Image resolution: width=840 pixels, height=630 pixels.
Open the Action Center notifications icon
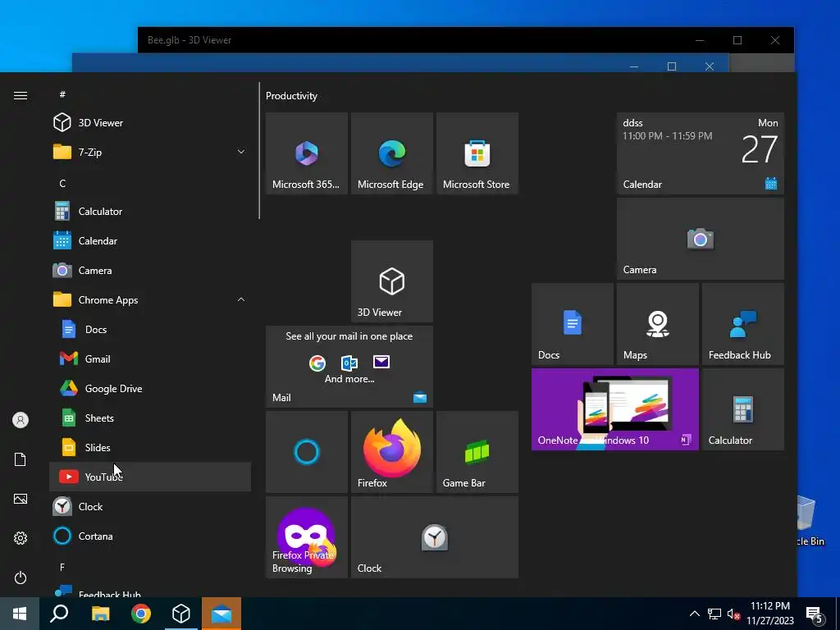pyautogui.click(x=815, y=614)
